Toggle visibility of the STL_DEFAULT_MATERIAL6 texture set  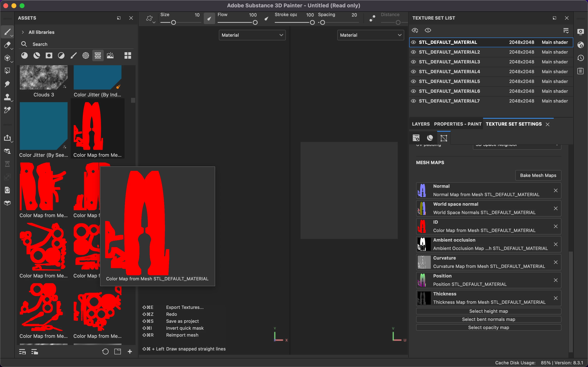pyautogui.click(x=413, y=91)
